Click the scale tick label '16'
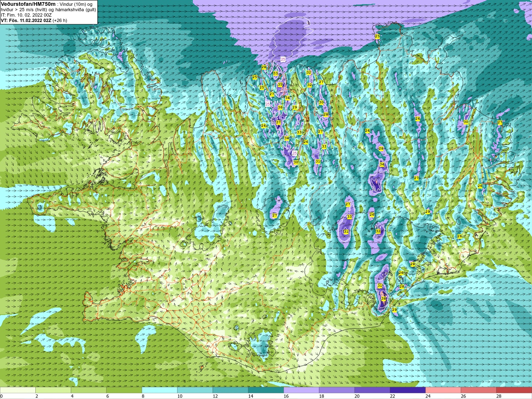532x399 pixels. pyautogui.click(x=286, y=396)
